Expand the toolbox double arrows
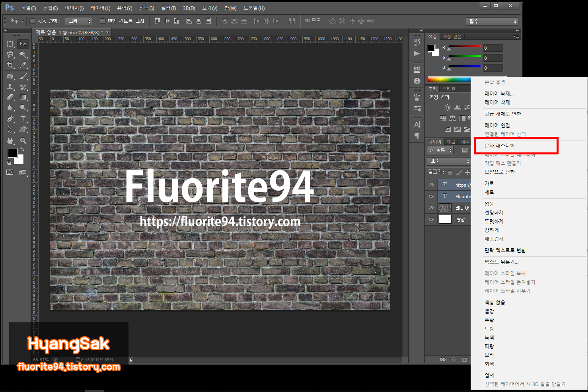 (x=6, y=30)
